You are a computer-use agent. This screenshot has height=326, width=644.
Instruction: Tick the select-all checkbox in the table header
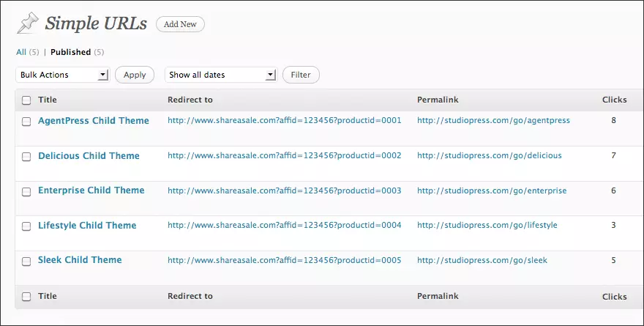point(26,100)
